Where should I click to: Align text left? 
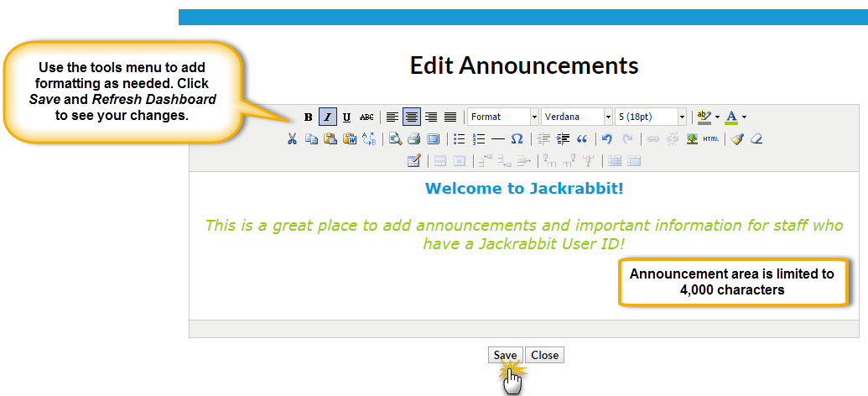tap(392, 117)
